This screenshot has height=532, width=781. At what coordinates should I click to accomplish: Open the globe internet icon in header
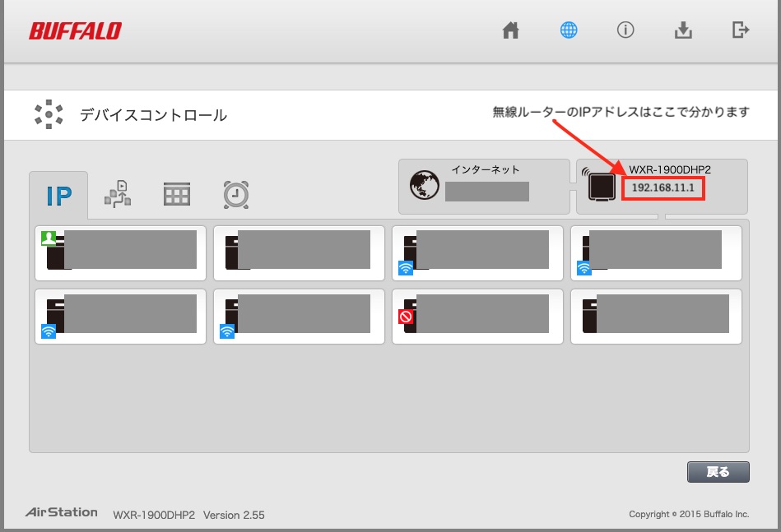pos(569,30)
